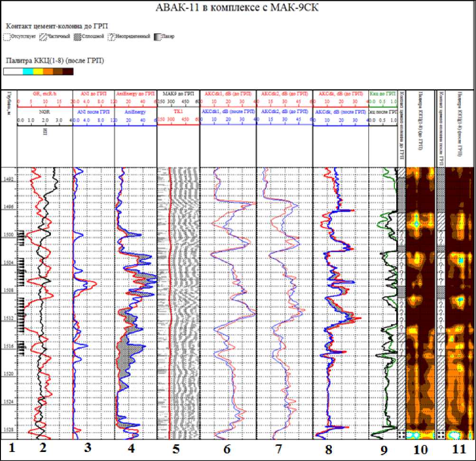
Task: Click the 'Пакер' gradient legend icon
Action: (x=158, y=37)
